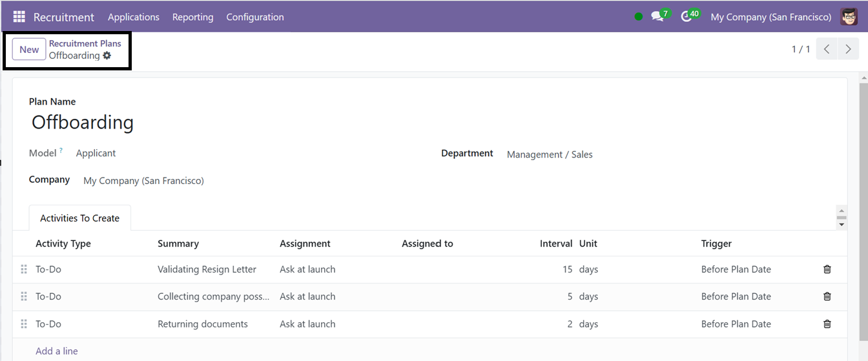
Task: Click To-Do in Collecting company possessions row
Action: tap(48, 296)
